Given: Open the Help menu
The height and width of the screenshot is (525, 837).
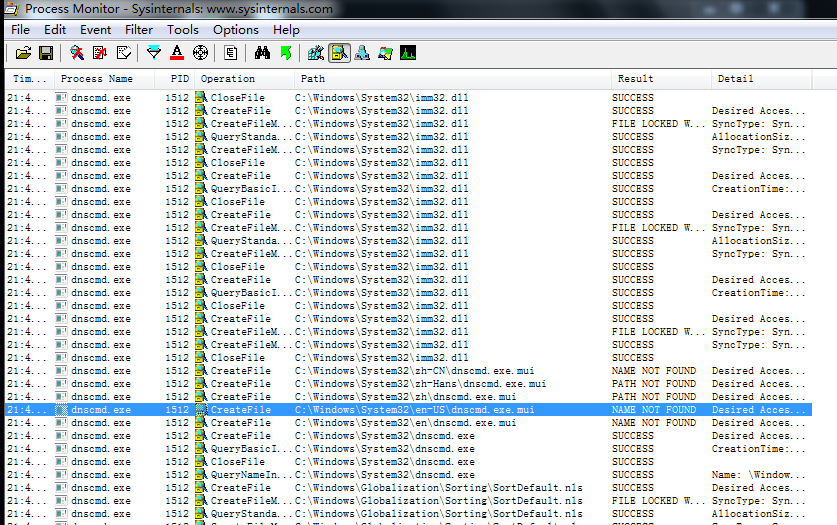Looking at the screenshot, I should (x=286, y=30).
